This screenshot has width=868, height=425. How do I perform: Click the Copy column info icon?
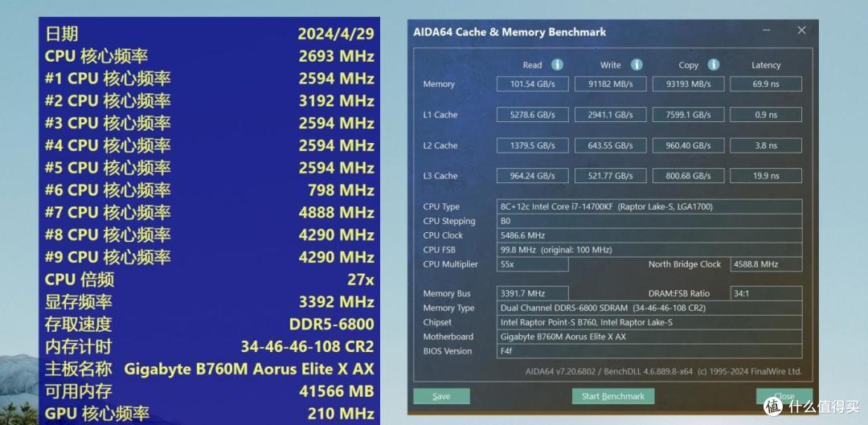point(714,65)
